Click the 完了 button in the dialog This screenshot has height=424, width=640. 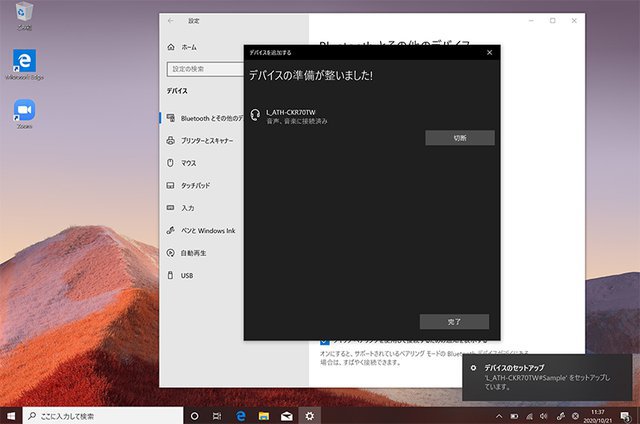click(x=454, y=321)
